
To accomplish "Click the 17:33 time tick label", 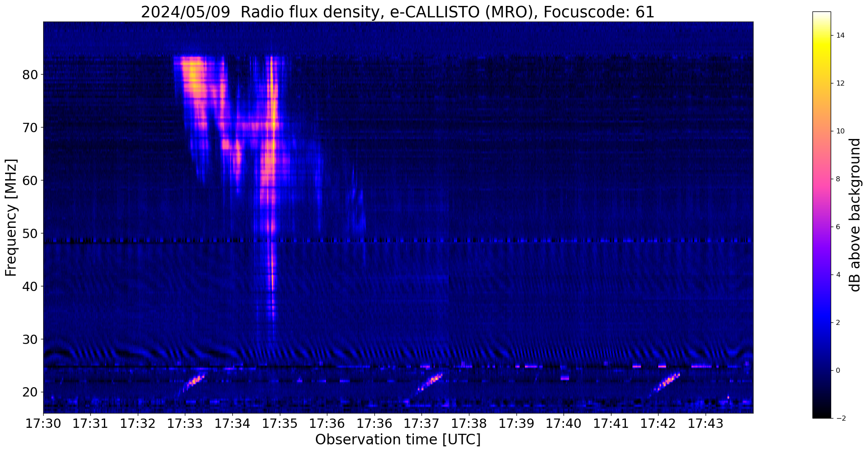I will [x=185, y=424].
